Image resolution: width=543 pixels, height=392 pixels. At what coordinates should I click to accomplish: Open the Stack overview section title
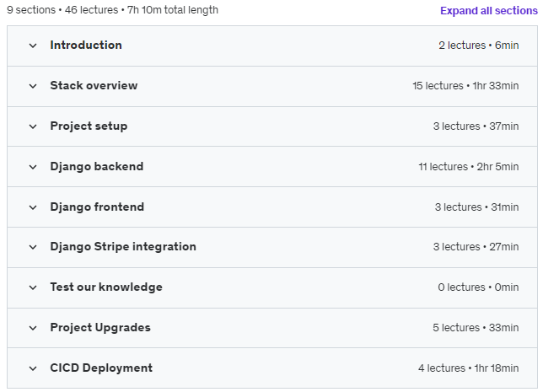pyautogui.click(x=94, y=85)
